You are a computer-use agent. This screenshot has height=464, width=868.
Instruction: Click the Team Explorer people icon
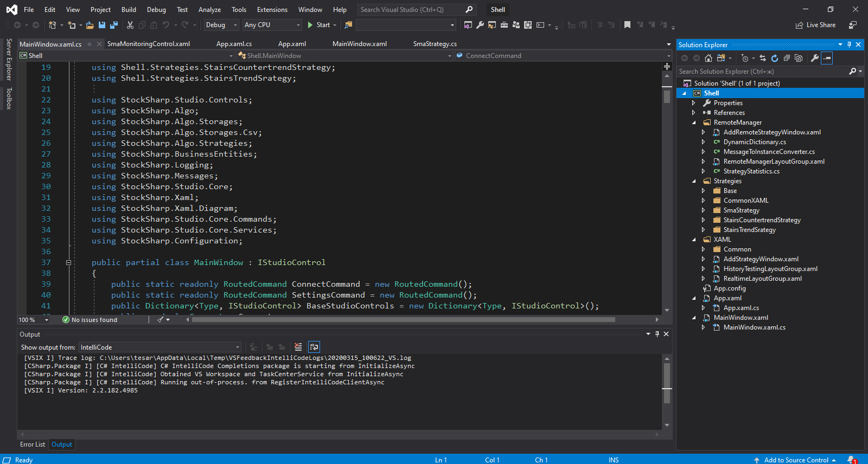(x=516, y=25)
